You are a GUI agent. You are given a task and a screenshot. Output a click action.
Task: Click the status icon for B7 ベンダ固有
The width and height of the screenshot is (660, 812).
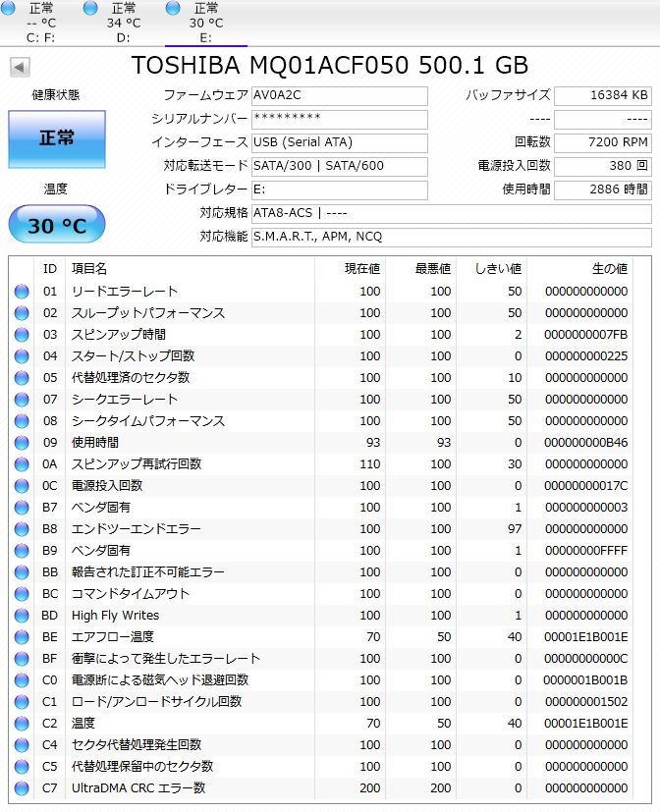coord(22,508)
